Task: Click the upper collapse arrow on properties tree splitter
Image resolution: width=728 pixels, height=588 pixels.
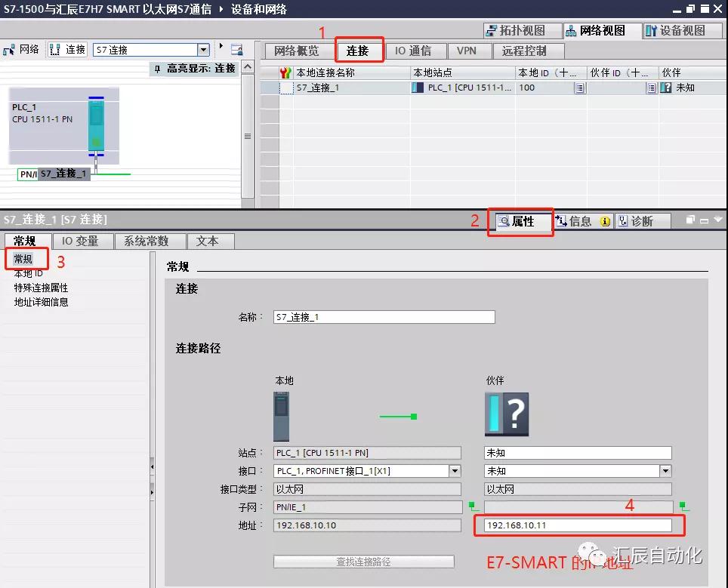Action: pos(153,466)
